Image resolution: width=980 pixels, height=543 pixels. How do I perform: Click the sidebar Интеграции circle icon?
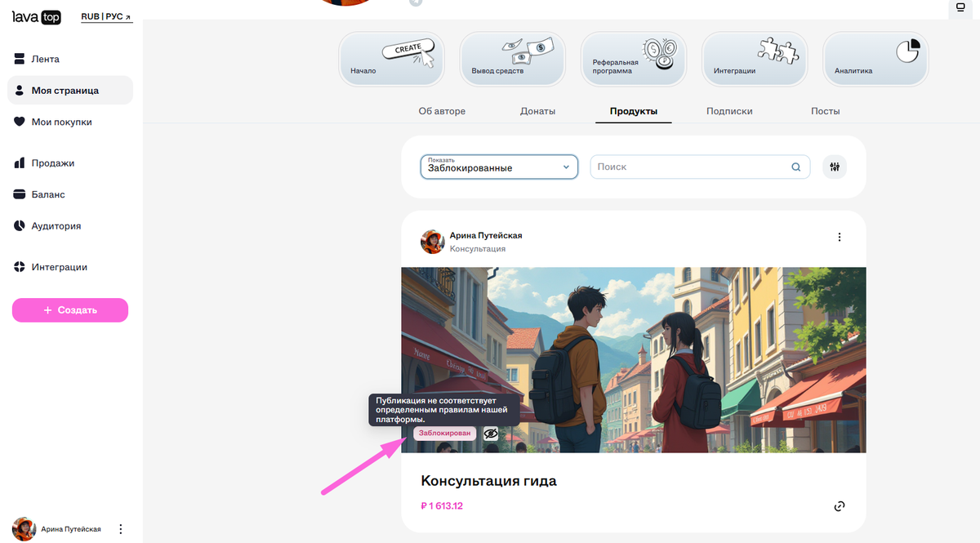coord(20,267)
